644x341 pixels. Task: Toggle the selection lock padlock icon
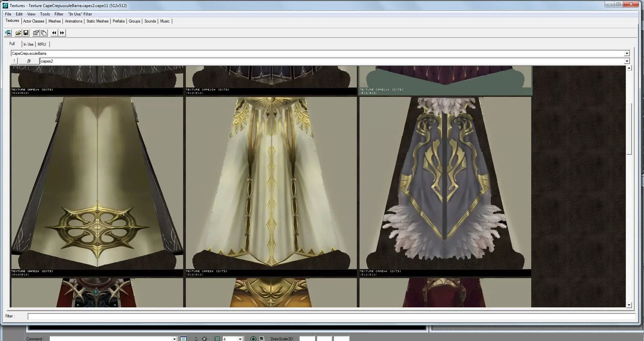tap(196, 339)
